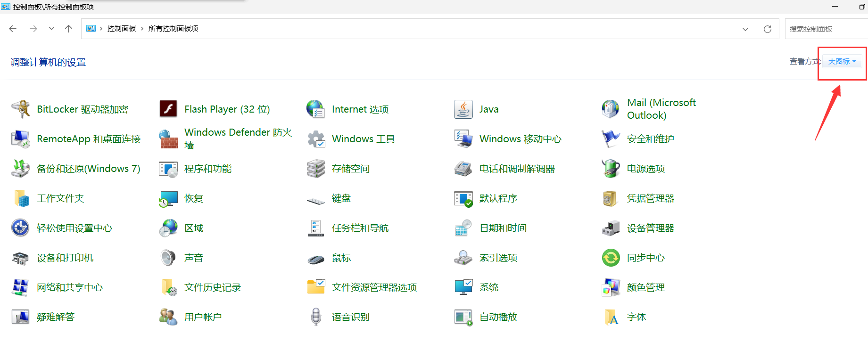Click the Windows 工具 gear icon

point(315,139)
